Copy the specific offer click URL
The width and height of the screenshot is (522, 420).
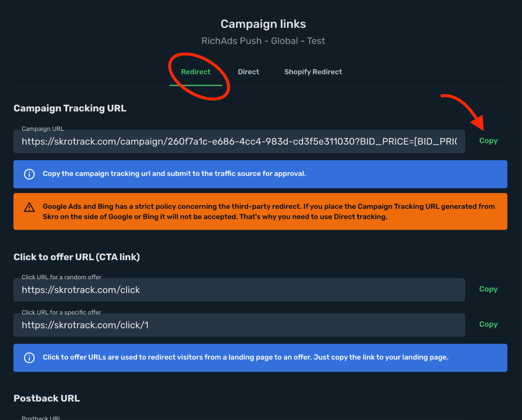[x=488, y=324]
